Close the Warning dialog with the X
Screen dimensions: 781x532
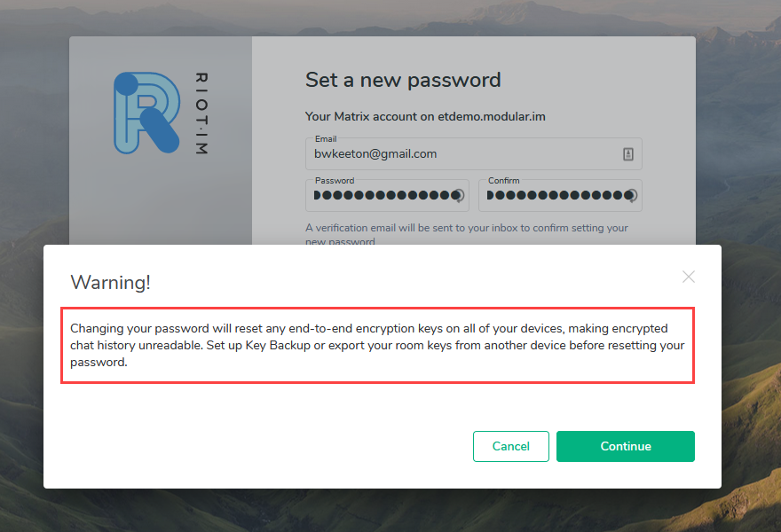[x=689, y=277]
